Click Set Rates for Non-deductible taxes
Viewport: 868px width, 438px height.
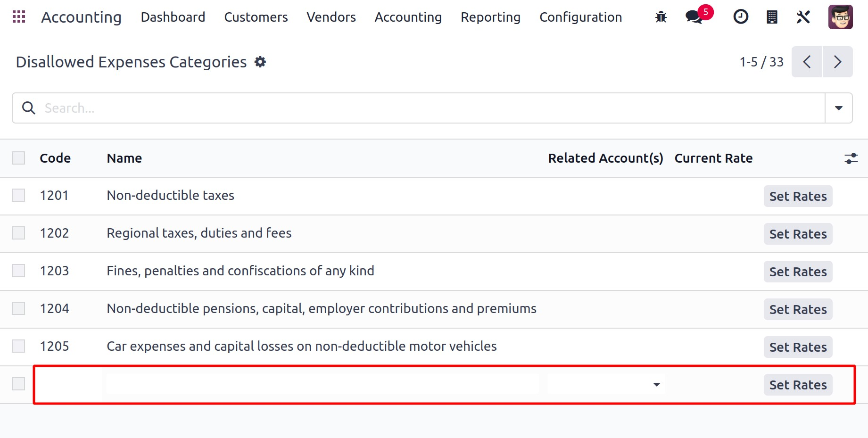click(x=798, y=196)
